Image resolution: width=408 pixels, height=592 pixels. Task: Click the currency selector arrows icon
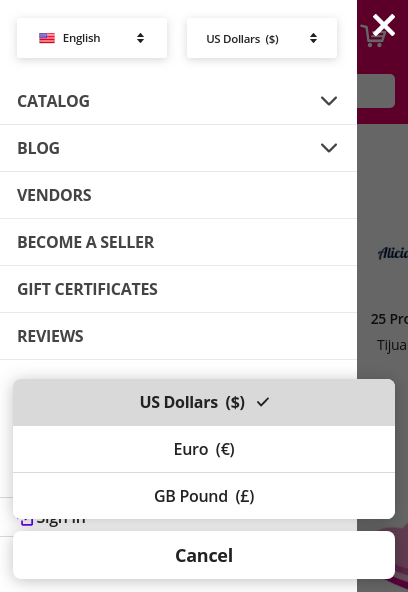(313, 38)
